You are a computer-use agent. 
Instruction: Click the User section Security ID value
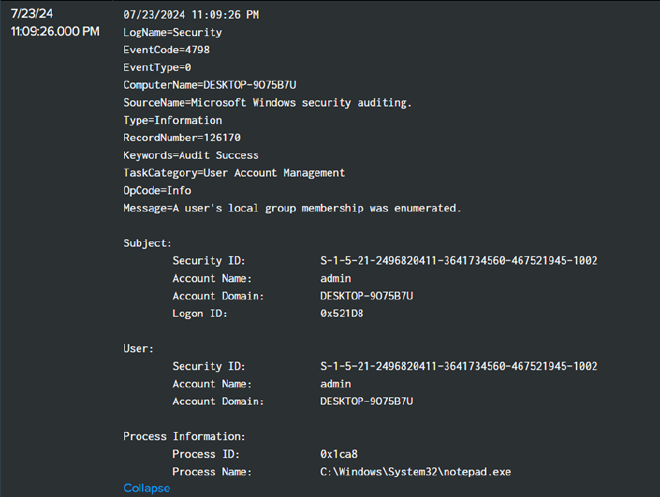pos(458,366)
